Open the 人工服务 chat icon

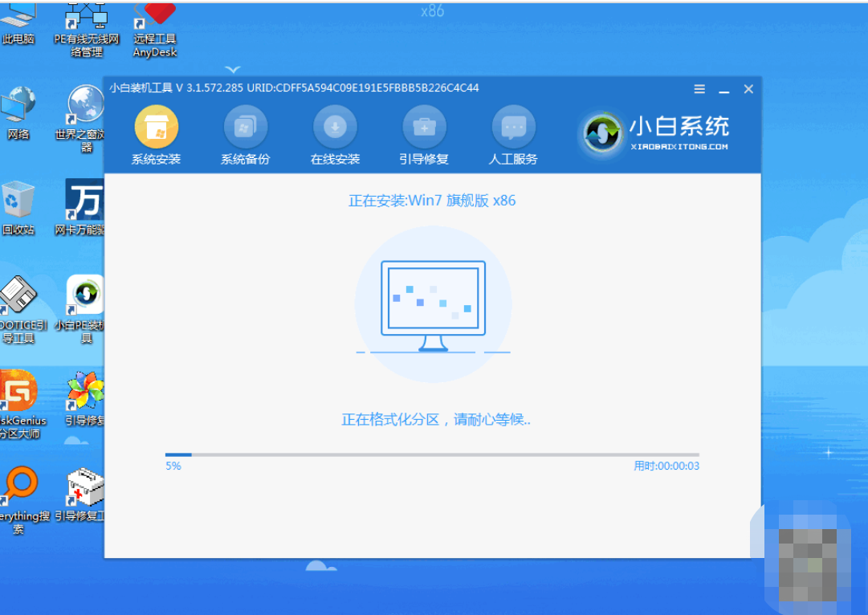[x=513, y=127]
